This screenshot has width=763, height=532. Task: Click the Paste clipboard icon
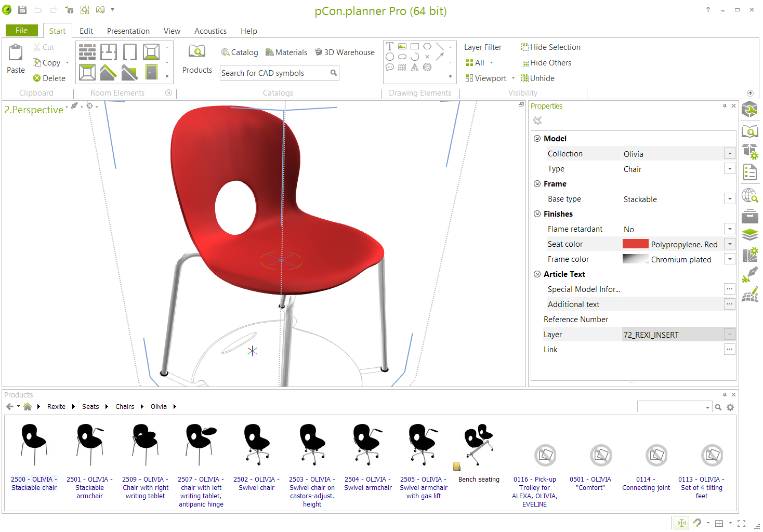(x=16, y=52)
